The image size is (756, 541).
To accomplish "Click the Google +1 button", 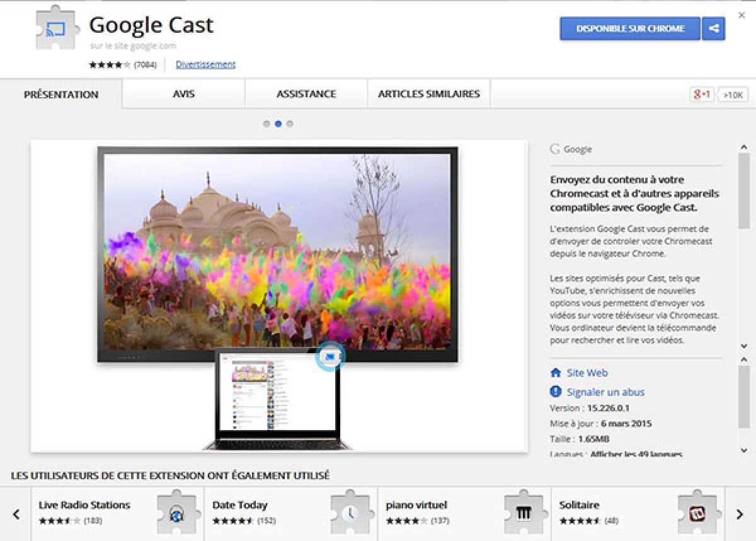I will click(x=702, y=95).
